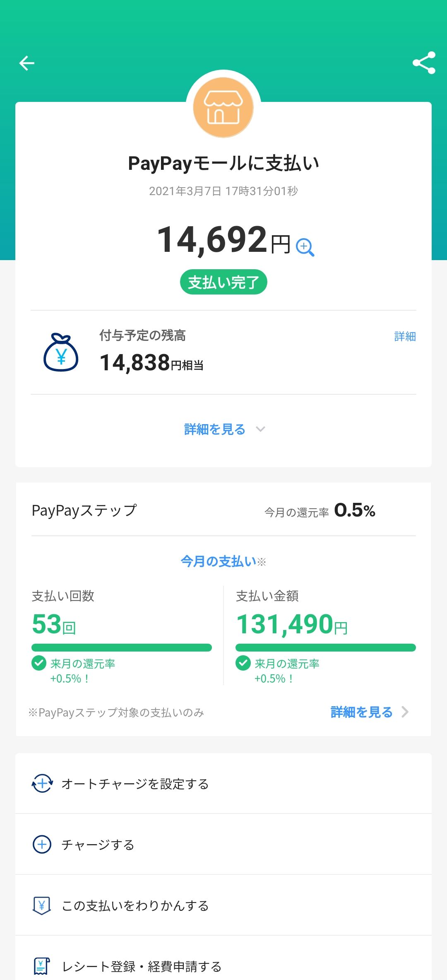
Task: Tap the PayPayモールに支払い title
Action: pyautogui.click(x=223, y=163)
